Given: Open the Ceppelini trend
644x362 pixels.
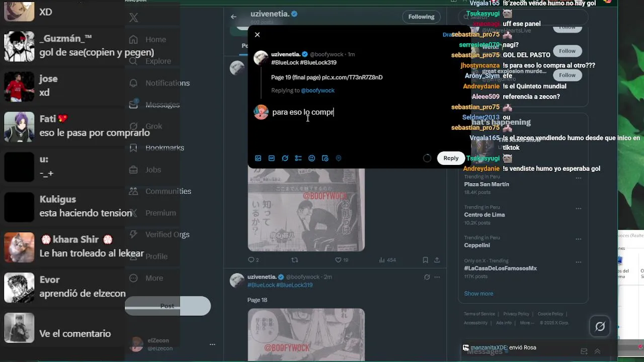Looking at the screenshot, I should pyautogui.click(x=477, y=245).
